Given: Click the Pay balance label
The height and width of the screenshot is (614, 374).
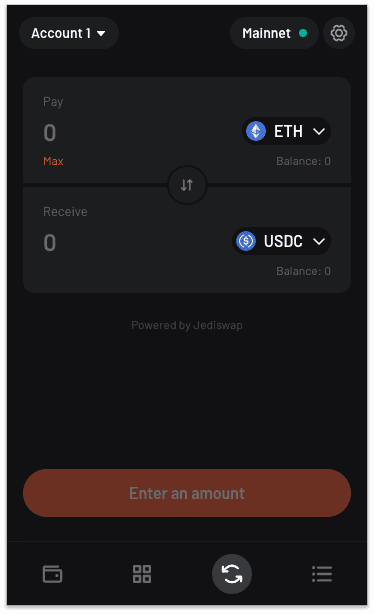Looking at the screenshot, I should [303, 161].
